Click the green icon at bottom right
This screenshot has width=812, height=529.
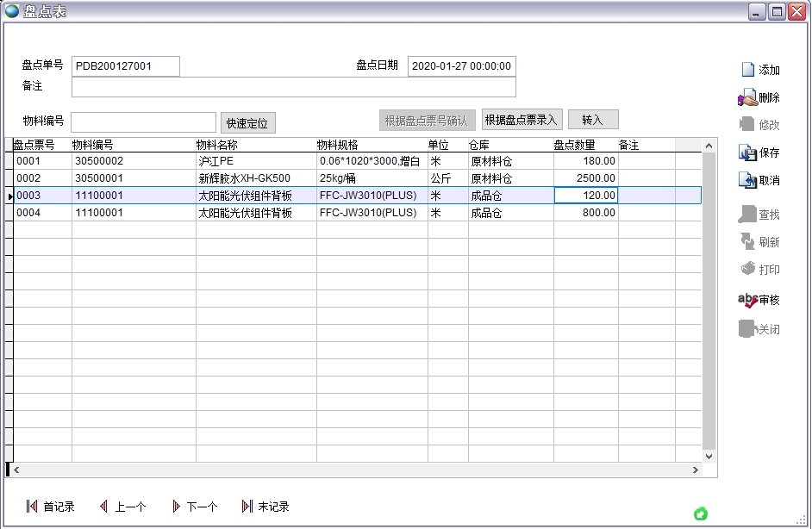tap(701, 514)
